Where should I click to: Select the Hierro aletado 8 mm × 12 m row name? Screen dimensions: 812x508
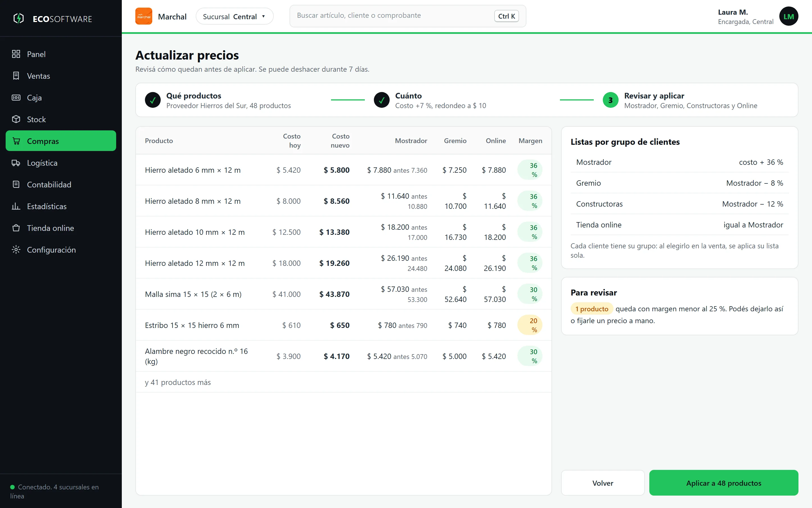pyautogui.click(x=193, y=201)
